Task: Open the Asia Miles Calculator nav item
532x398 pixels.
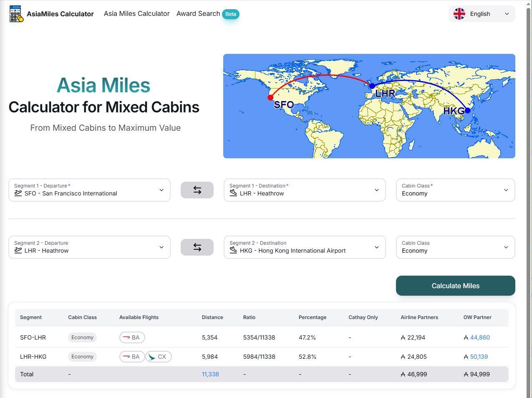Action: point(136,14)
